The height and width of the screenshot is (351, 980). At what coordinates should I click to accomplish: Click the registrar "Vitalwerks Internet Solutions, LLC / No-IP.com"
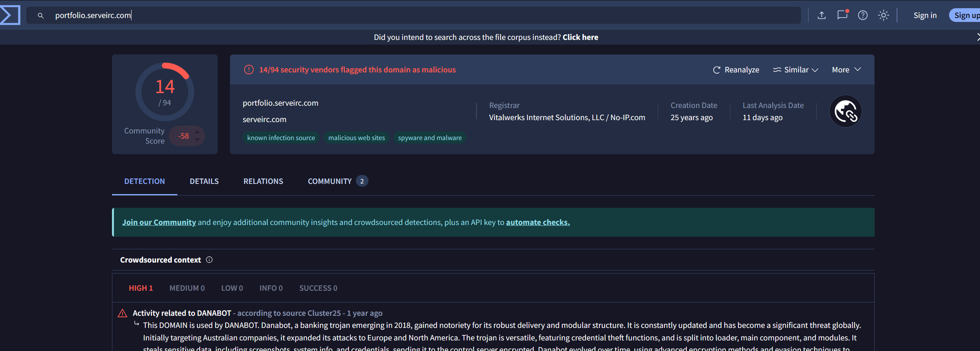pos(567,117)
